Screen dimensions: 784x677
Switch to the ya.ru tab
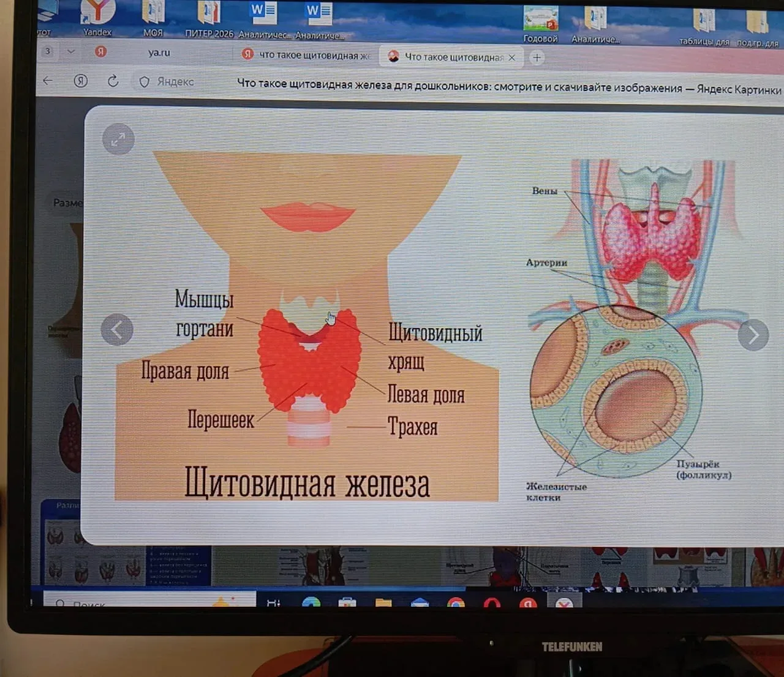[159, 53]
